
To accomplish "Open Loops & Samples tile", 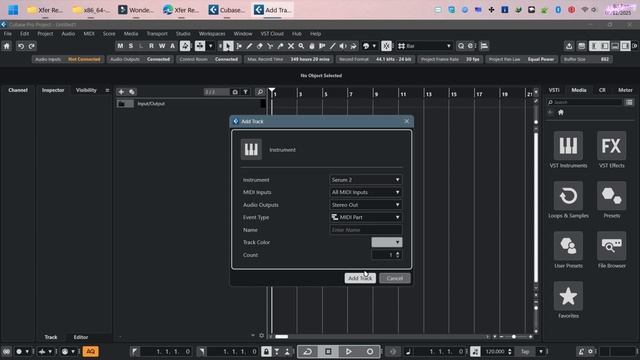I will [568, 196].
